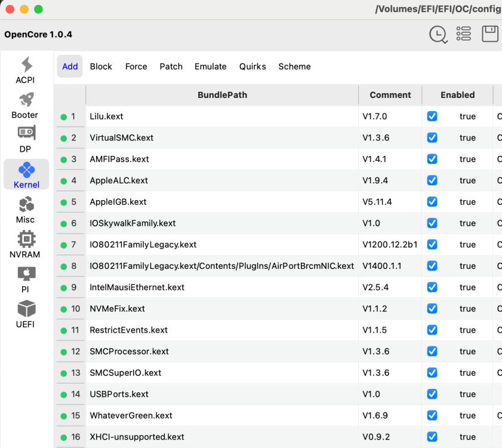Select the AirPortBrcmNIC.kext plugin path cell

coord(222,266)
